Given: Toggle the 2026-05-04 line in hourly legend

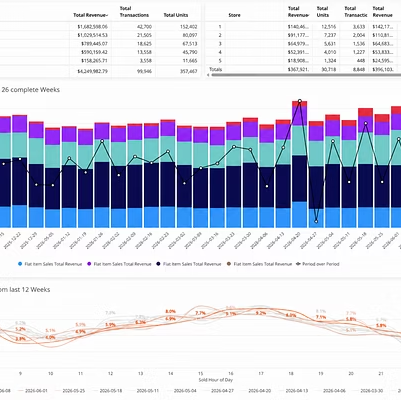Looking at the screenshot, I should pos(181,390).
